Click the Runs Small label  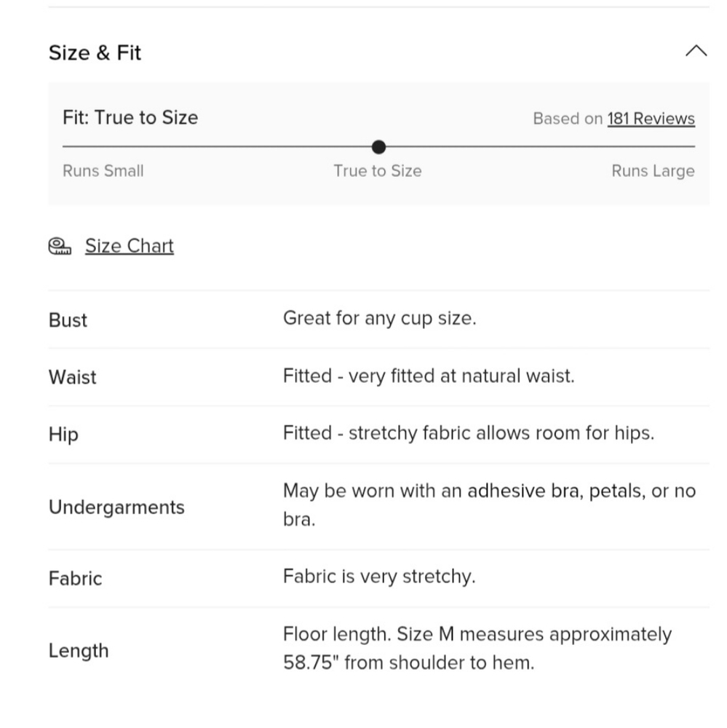tap(103, 171)
